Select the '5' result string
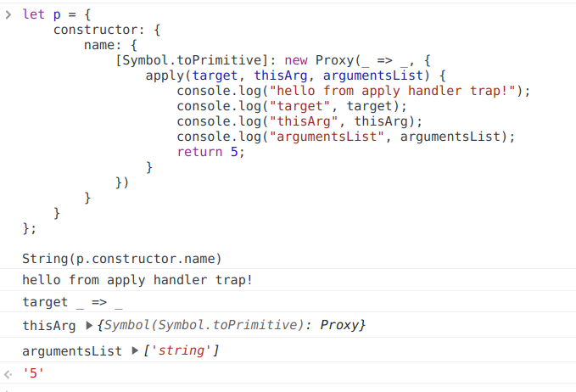 click(x=33, y=374)
